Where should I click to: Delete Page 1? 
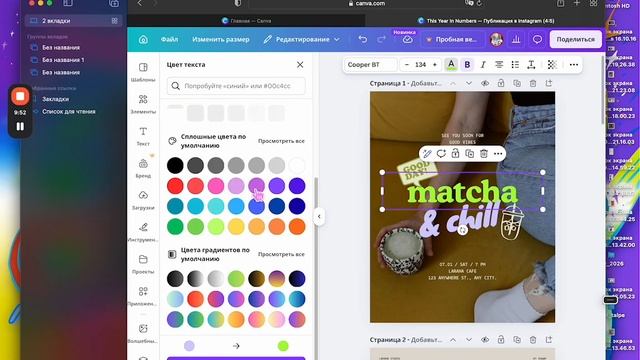pos(533,83)
